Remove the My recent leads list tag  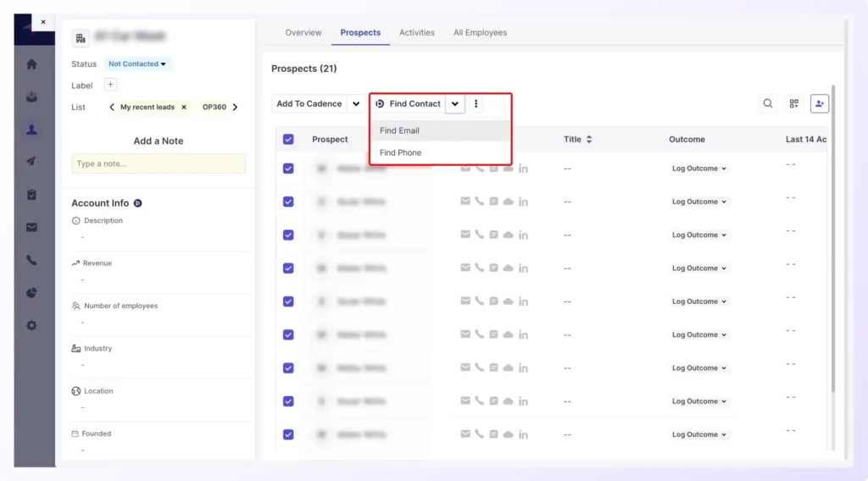tap(184, 108)
